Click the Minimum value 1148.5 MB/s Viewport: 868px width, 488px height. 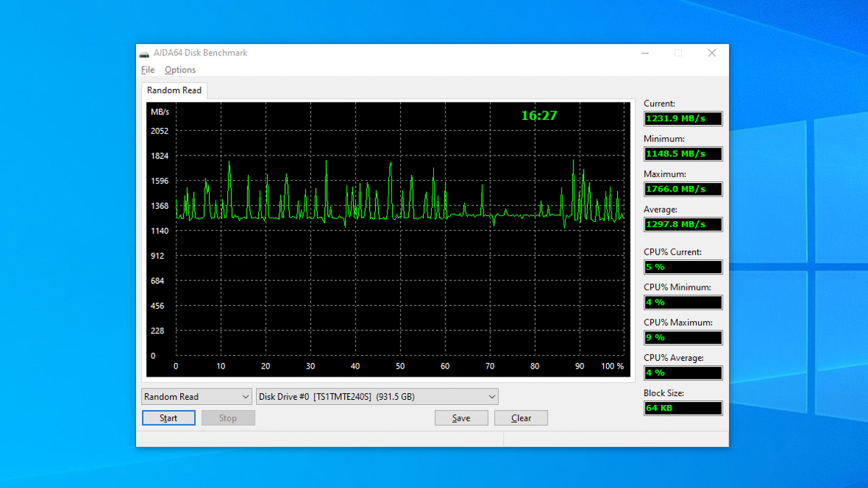[684, 154]
